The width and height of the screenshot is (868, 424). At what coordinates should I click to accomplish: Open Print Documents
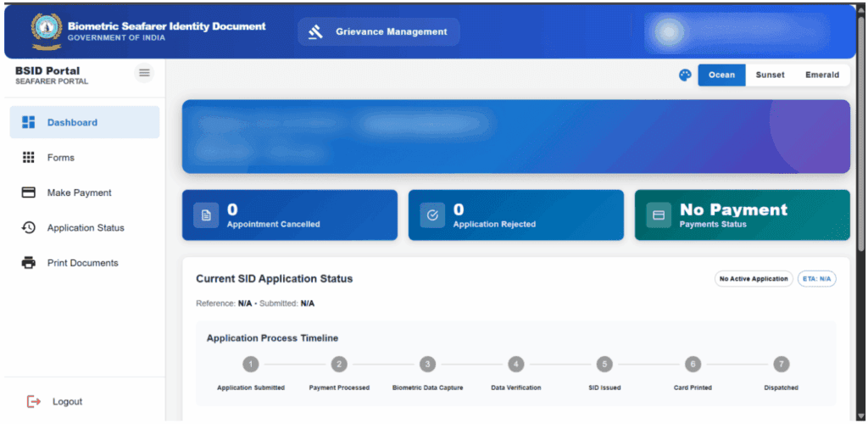(85, 263)
